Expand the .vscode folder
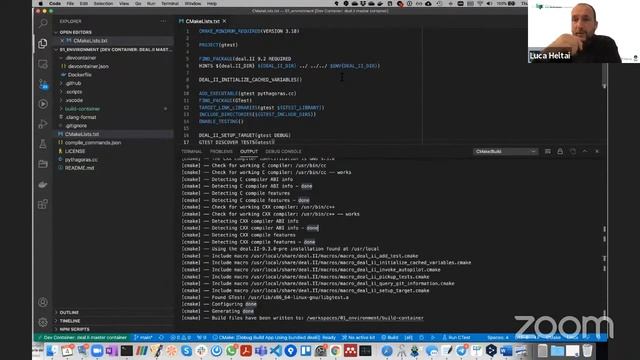This screenshot has width=640, height=360. (74, 100)
